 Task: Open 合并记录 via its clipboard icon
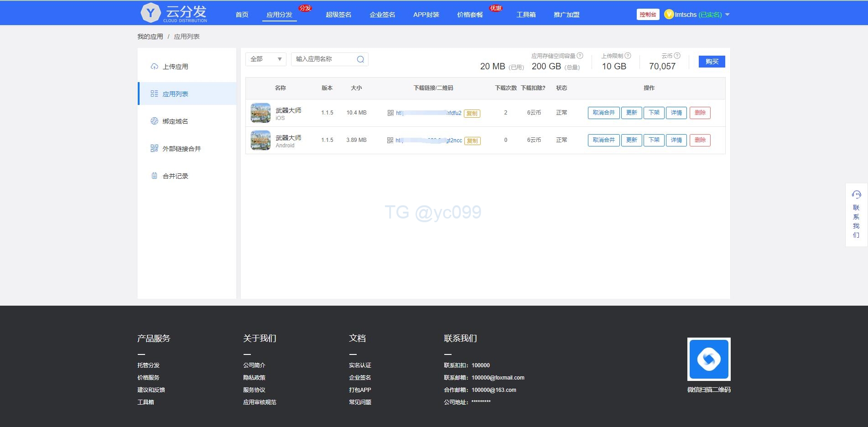(154, 175)
